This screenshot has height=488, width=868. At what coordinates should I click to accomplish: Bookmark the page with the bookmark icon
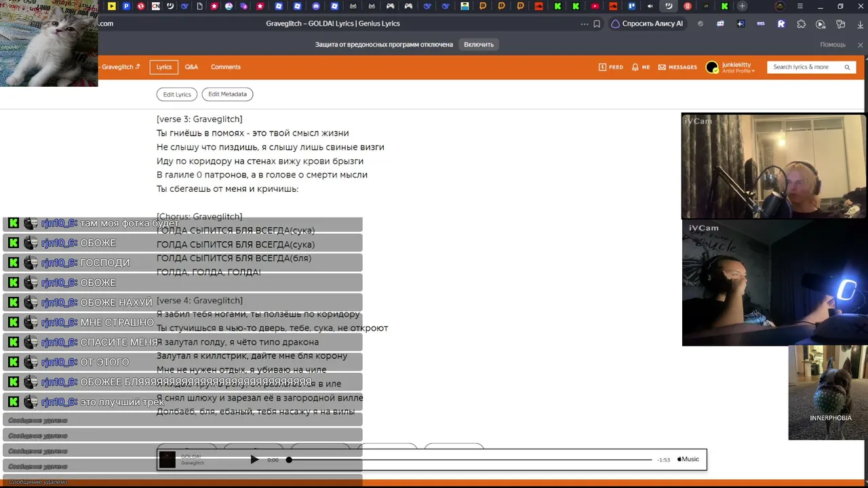point(597,24)
